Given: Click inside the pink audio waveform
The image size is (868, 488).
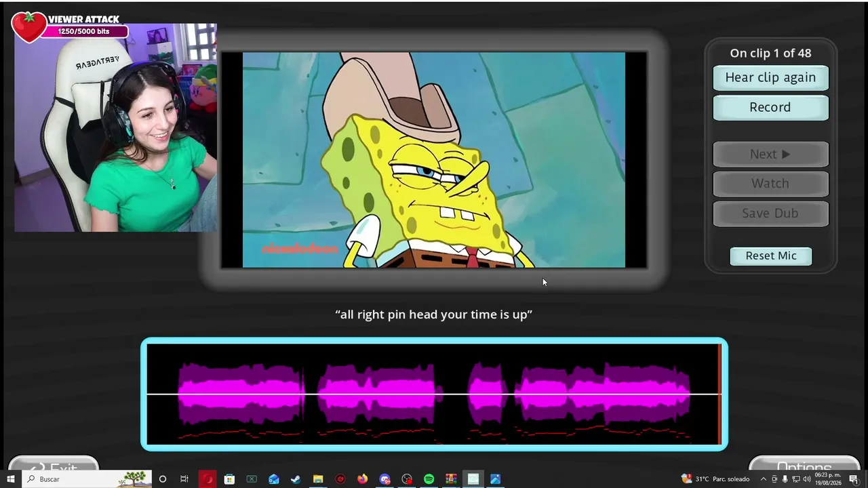Looking at the screenshot, I should pyautogui.click(x=434, y=394).
